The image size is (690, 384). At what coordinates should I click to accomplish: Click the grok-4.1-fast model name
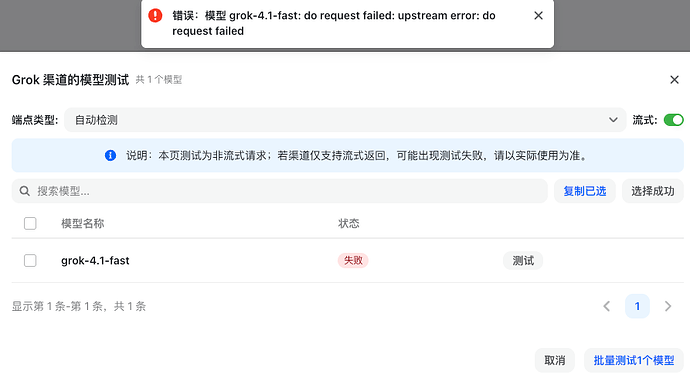click(x=95, y=260)
